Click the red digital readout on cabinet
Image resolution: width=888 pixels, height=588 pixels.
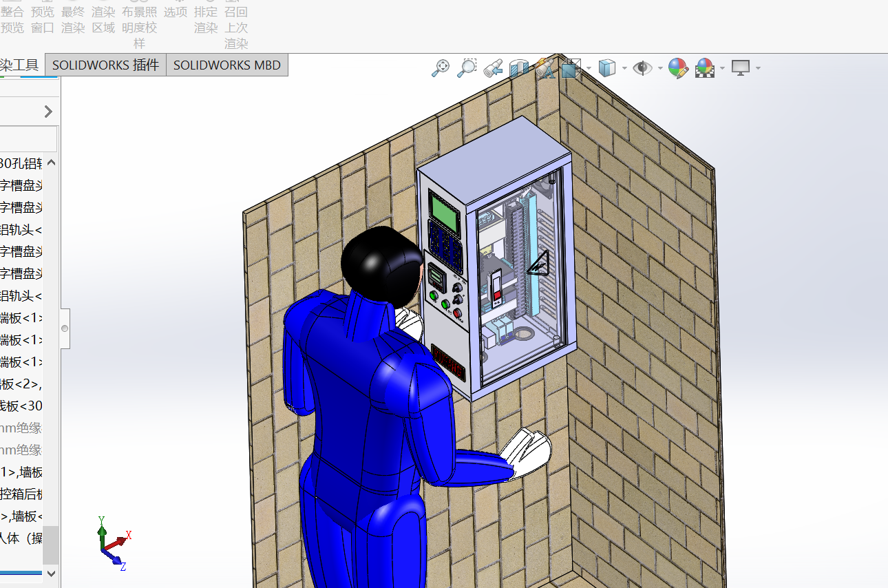(449, 362)
